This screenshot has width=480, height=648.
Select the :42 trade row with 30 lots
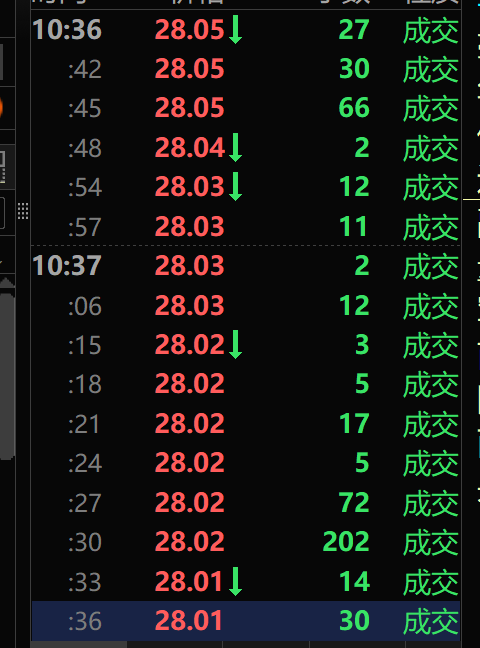pyautogui.click(x=246, y=69)
